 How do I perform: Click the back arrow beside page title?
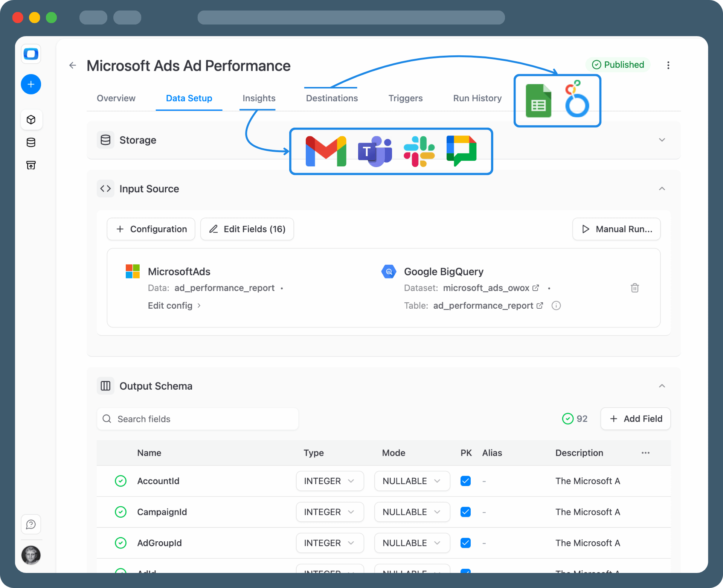coord(73,66)
